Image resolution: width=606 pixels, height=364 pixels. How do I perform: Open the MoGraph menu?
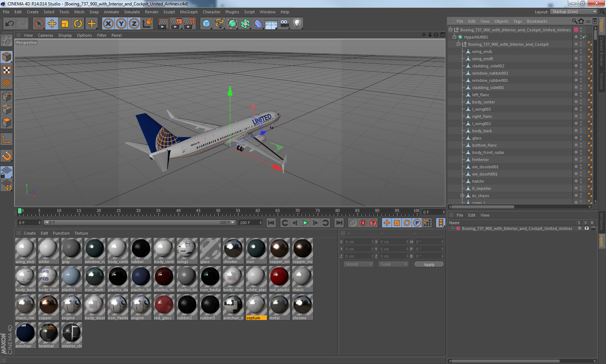click(189, 12)
